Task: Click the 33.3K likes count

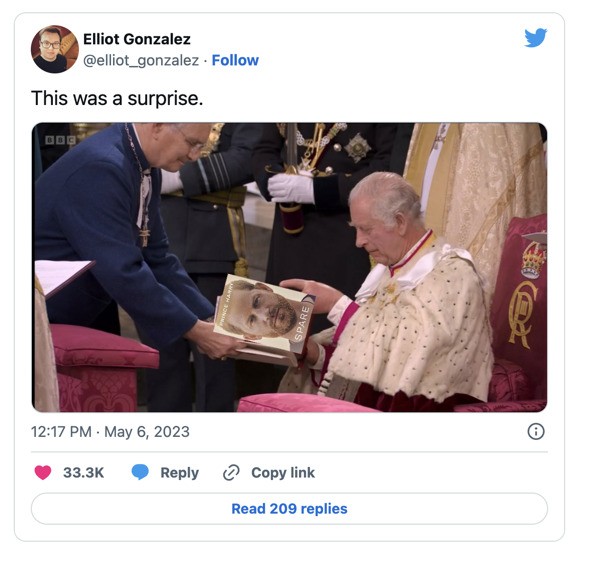Action: click(83, 472)
